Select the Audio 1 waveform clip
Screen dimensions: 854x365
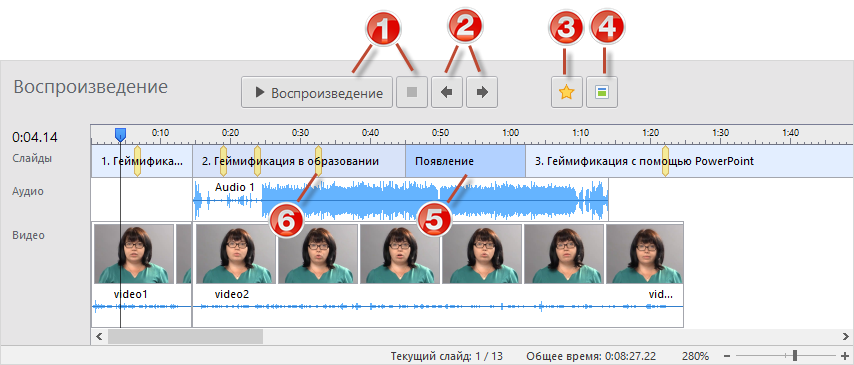click(x=400, y=200)
